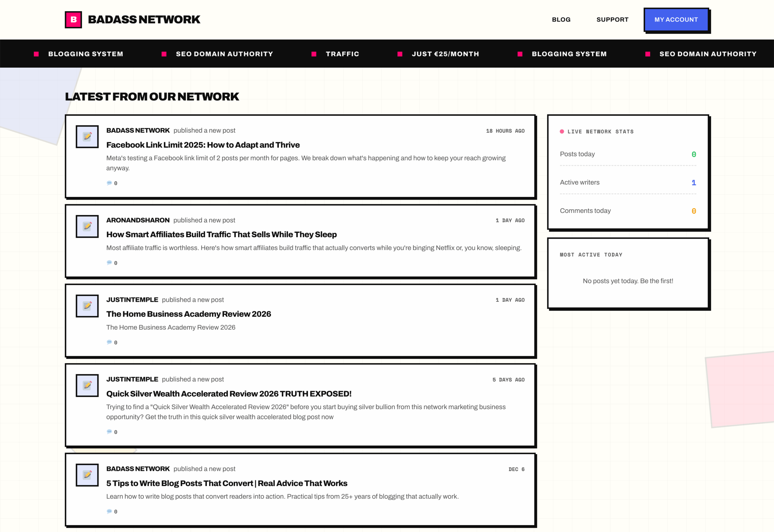This screenshot has width=774, height=532.
Task: Open JUST €25/MONTH from the nav bar
Action: 446,54
